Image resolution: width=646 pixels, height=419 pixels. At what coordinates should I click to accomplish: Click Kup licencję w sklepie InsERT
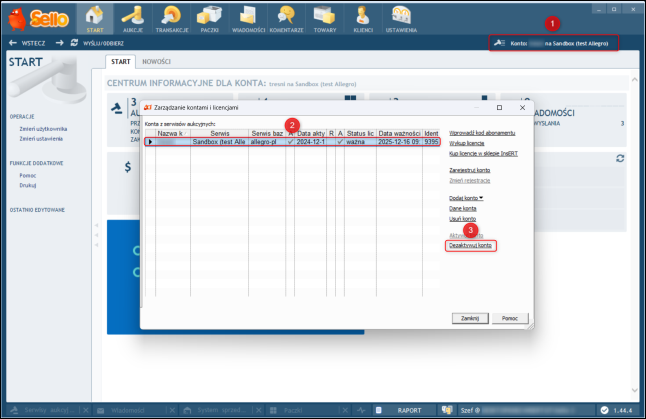[x=483, y=154]
